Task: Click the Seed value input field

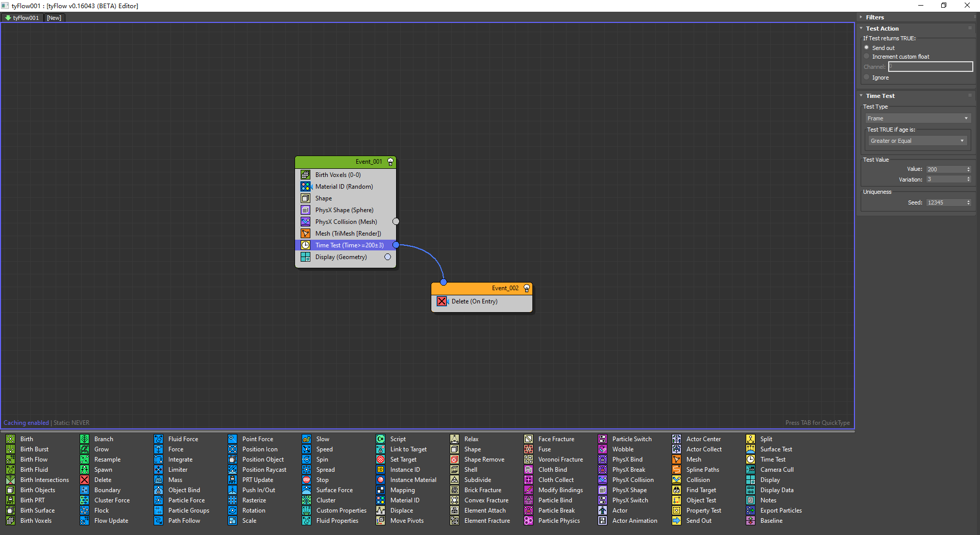Action: (x=946, y=202)
